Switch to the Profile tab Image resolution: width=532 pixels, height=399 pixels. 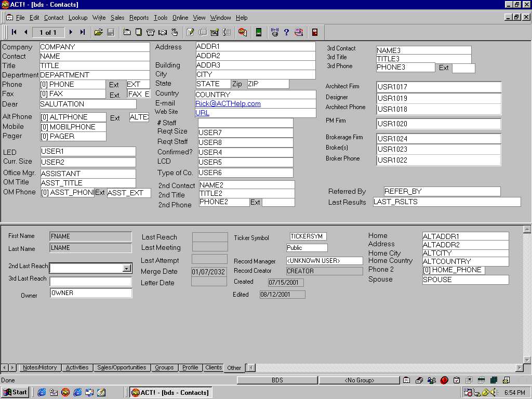(x=190, y=367)
